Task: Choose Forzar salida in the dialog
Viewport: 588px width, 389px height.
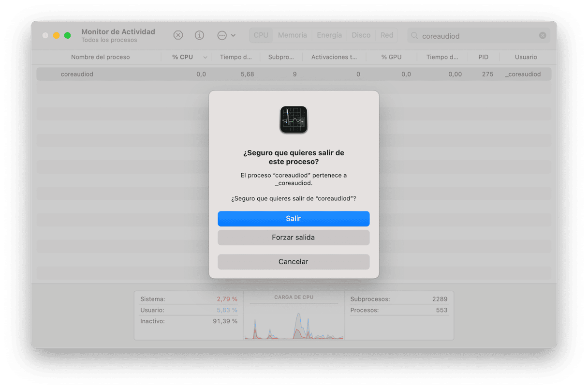Action: tap(294, 238)
